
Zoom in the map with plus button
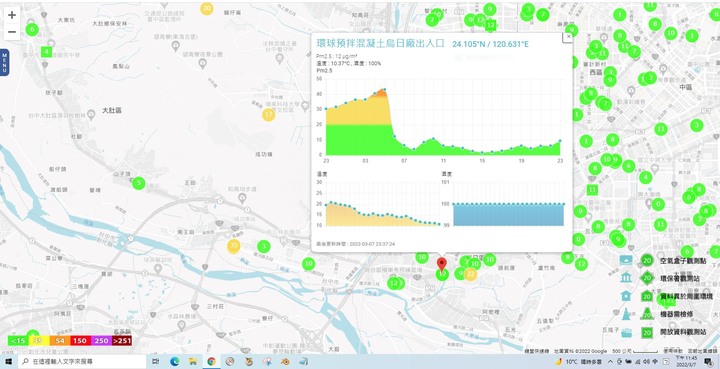click(12, 15)
